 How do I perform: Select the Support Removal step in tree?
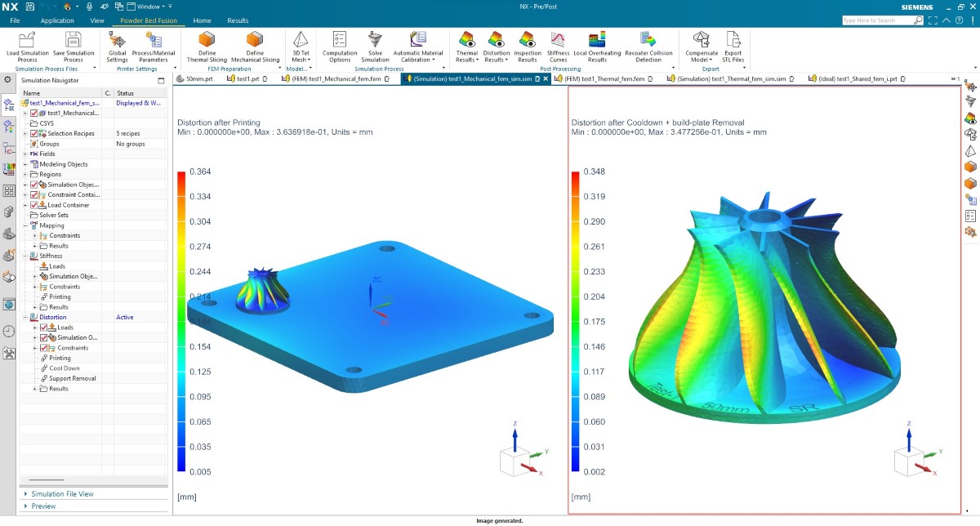point(72,378)
